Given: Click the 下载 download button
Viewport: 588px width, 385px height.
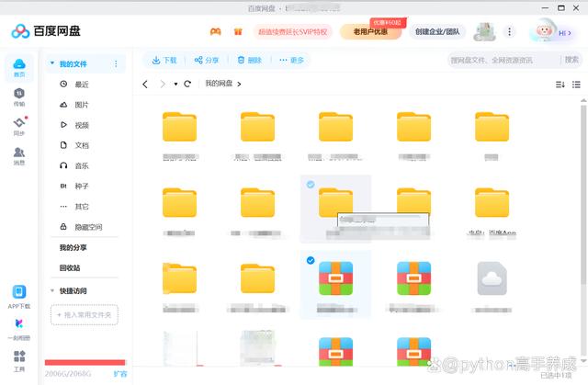Looking at the screenshot, I should [164, 60].
